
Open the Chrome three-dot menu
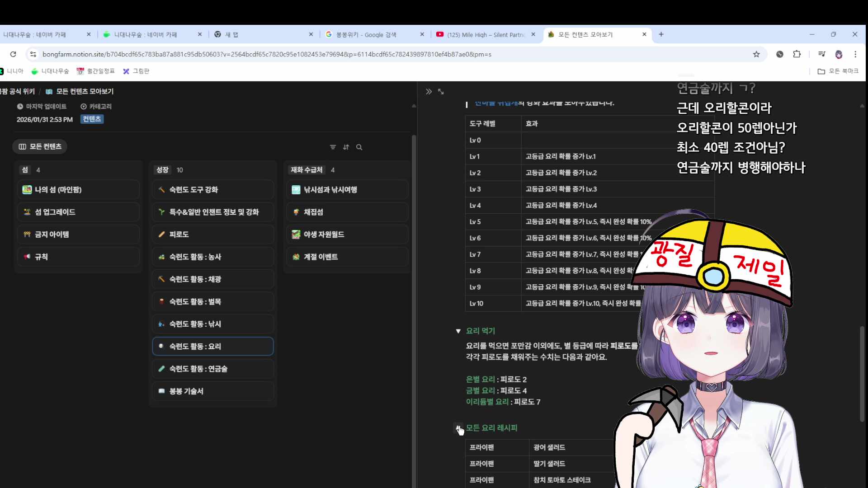tap(855, 54)
